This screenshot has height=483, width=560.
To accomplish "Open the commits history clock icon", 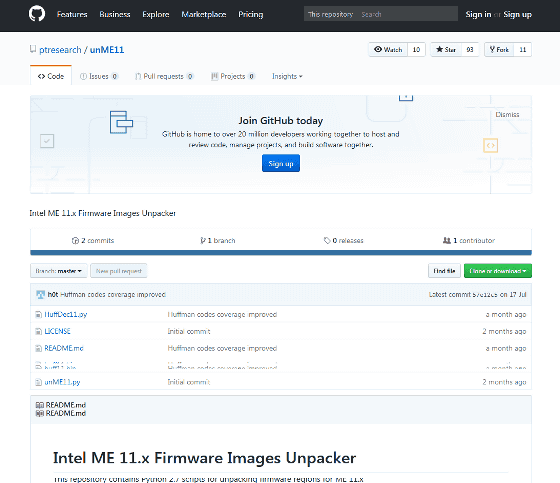I will [75, 240].
